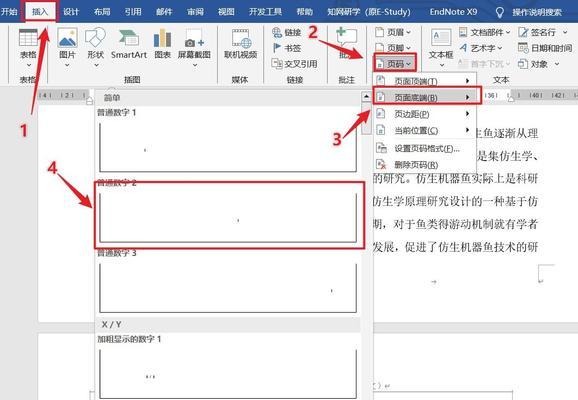Open the 插入 ribbon tab
Viewport: 578px width, 400px height.
[40, 11]
